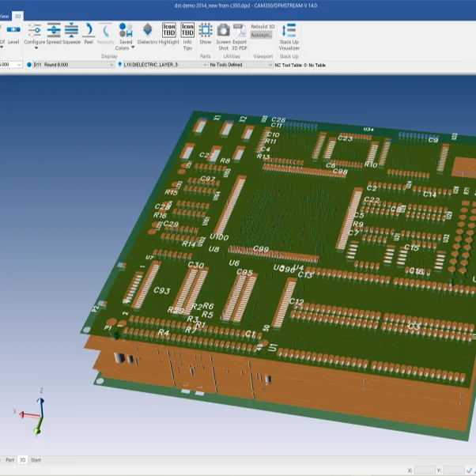The height and width of the screenshot is (476, 476).
Task: Click the X coordinate field
Action: point(425,470)
